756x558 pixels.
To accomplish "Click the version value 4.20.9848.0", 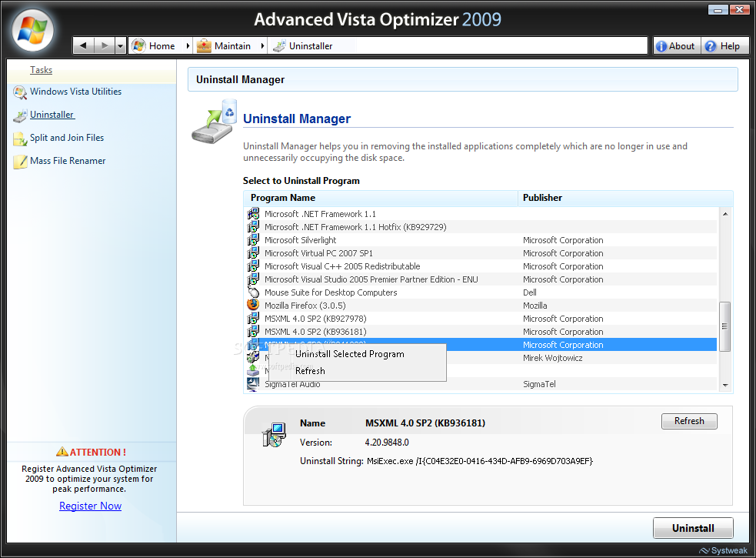I will click(387, 442).
